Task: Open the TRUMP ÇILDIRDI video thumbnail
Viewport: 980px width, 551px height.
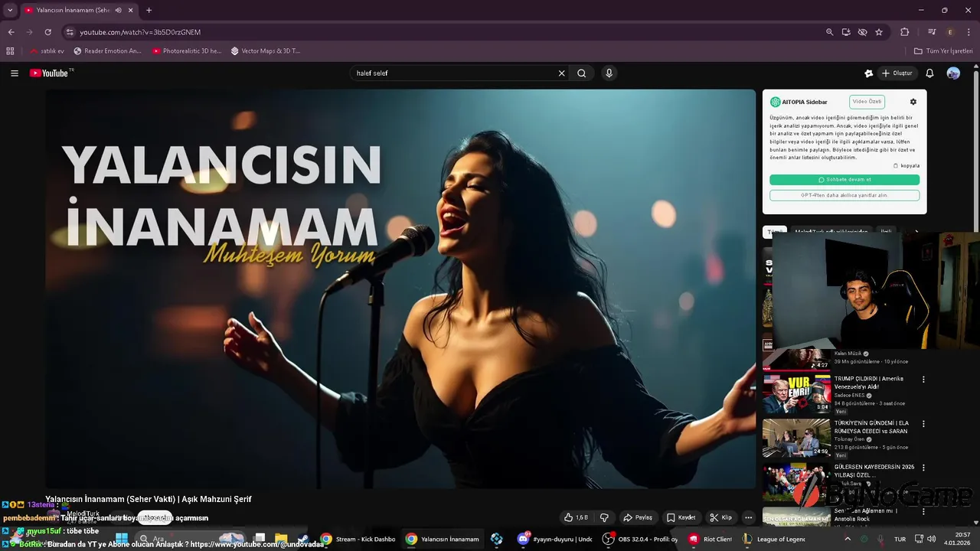Action: (x=796, y=393)
